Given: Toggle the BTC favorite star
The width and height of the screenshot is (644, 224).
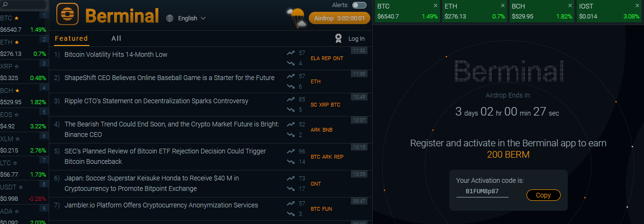Looking at the screenshot, I should [x=17, y=18].
